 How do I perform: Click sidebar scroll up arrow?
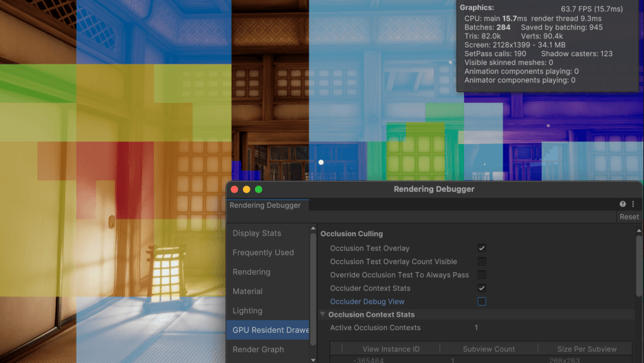pos(313,228)
